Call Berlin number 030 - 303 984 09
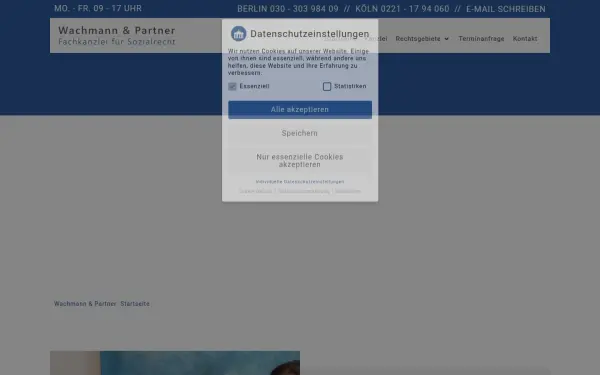 click(288, 9)
